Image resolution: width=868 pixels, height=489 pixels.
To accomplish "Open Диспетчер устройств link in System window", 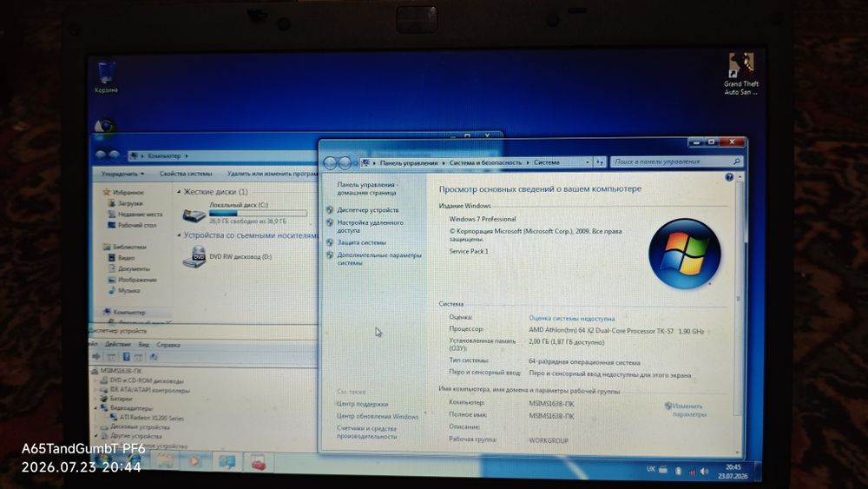I will (367, 210).
